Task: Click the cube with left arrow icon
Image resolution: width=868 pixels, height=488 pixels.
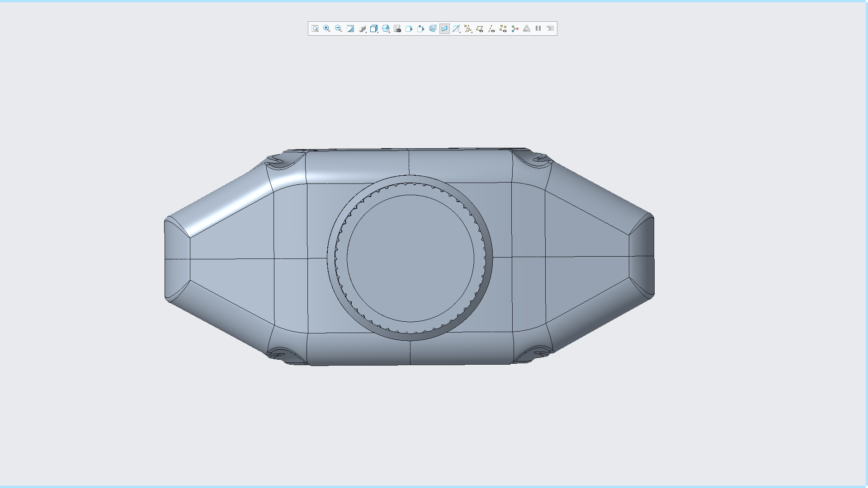Action: 409,28
